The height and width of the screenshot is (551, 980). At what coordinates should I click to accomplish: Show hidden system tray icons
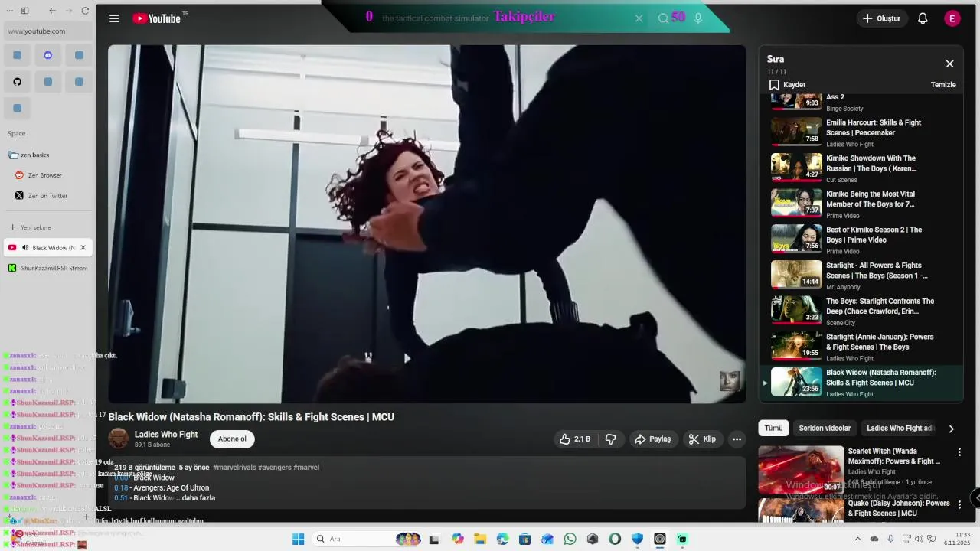(857, 539)
